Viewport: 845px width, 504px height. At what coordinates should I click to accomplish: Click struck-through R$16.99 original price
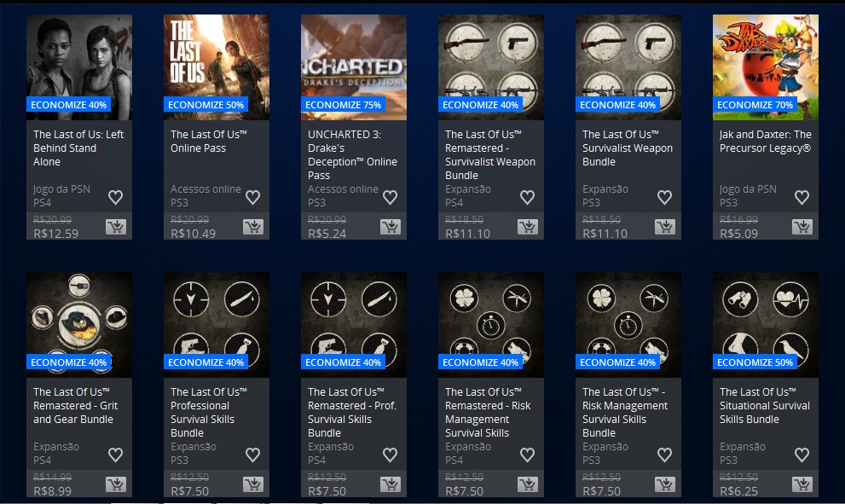coord(738,219)
